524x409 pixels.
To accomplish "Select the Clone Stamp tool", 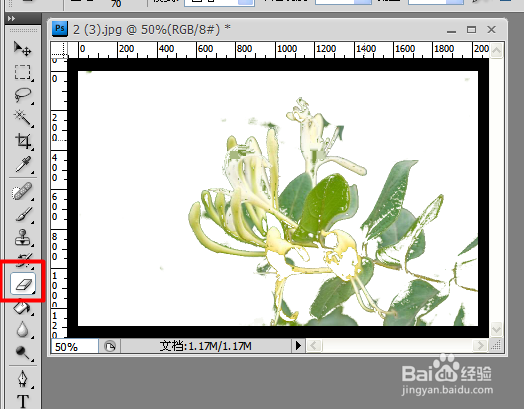I will [x=23, y=238].
